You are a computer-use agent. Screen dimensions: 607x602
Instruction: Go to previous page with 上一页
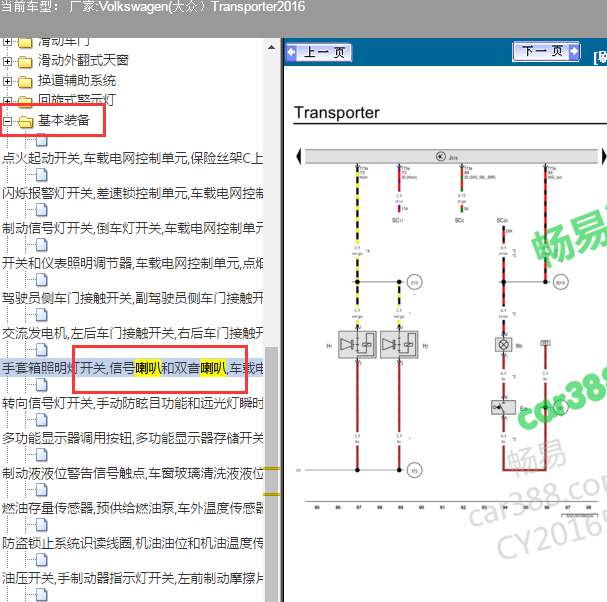tap(319, 52)
